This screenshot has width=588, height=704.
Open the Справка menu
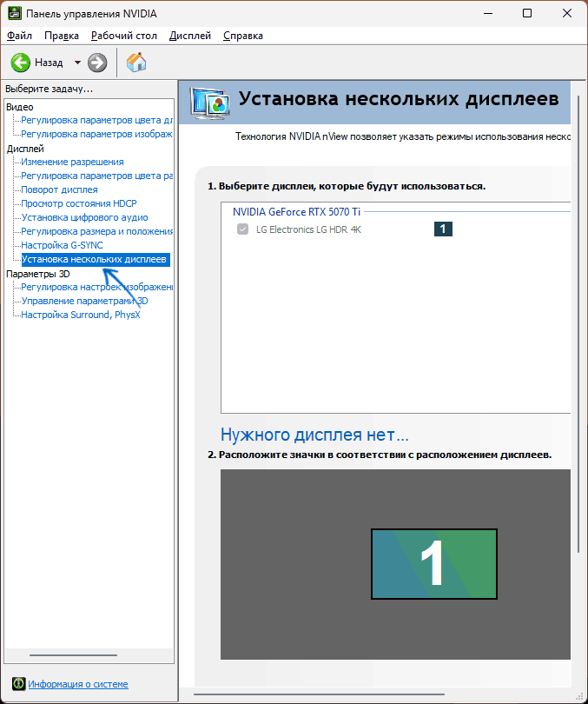[242, 36]
